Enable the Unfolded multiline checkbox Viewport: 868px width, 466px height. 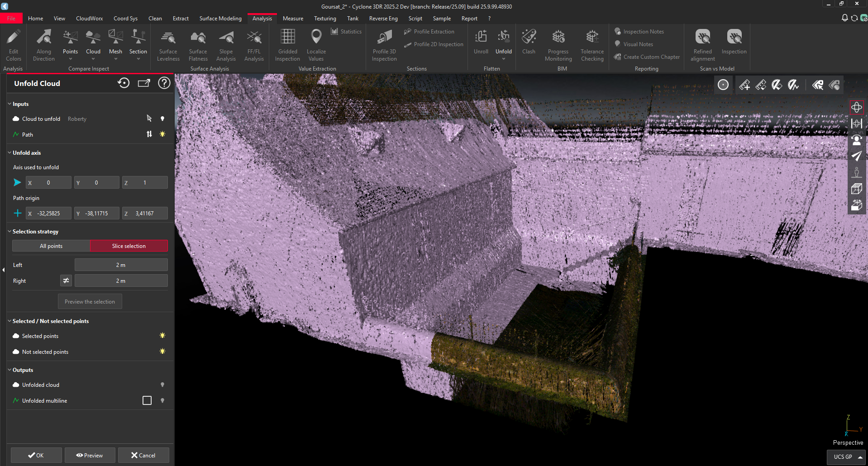tap(147, 401)
